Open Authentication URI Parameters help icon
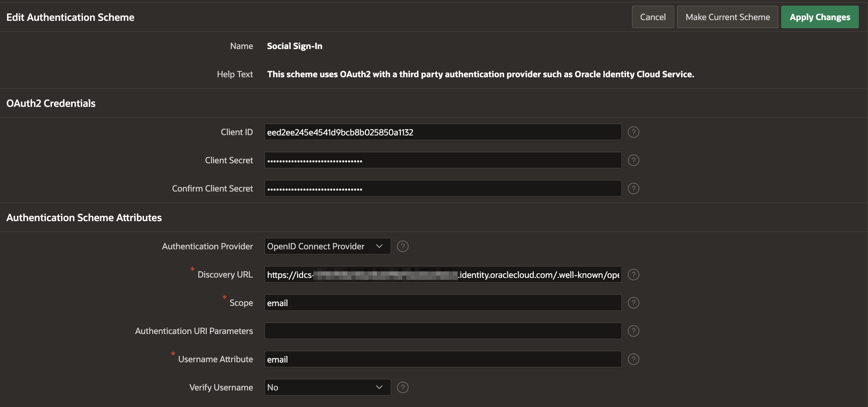This screenshot has height=407, width=868. coord(633,331)
